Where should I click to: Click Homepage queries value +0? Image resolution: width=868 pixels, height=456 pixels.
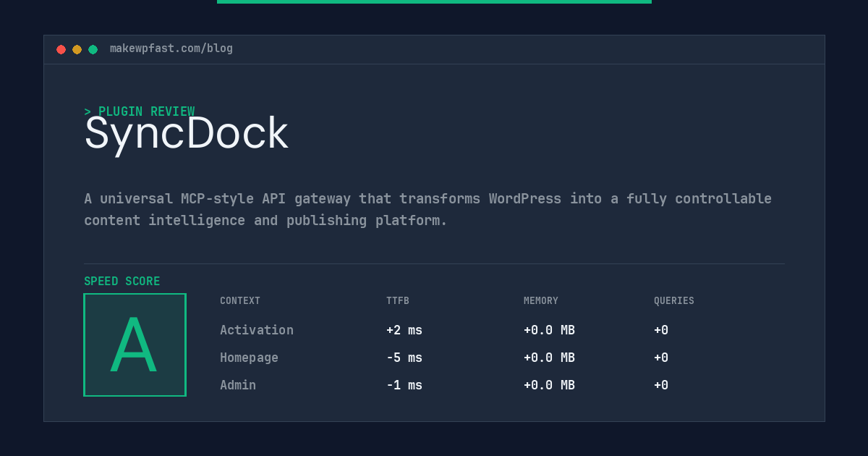pyautogui.click(x=661, y=358)
